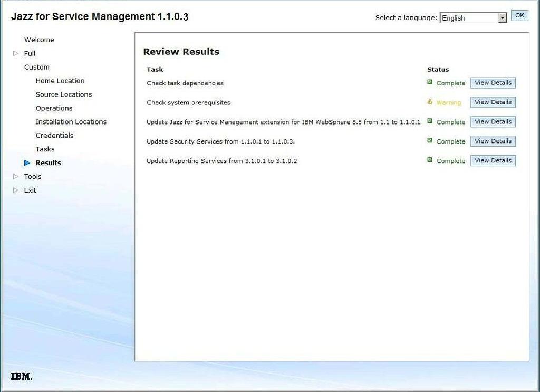View Details for Update Reporting Services
This screenshot has width=540, height=392.
tap(493, 160)
